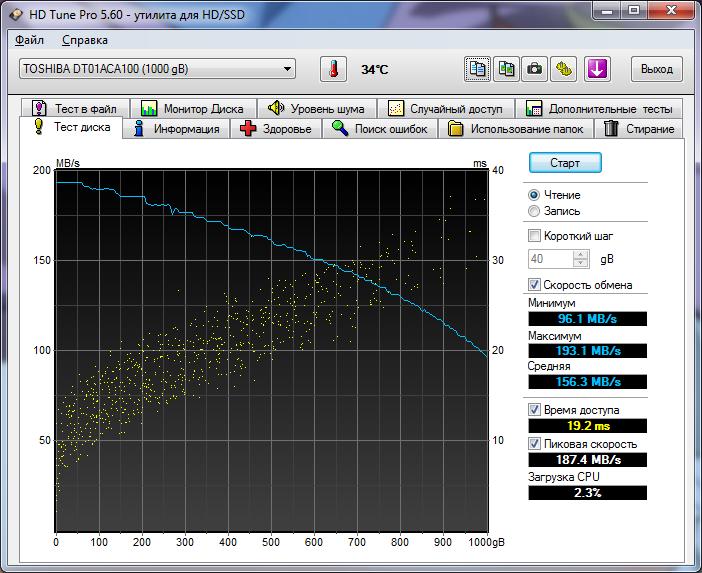702x573 pixels.
Task: Click the thermometer temperature icon
Action: pos(332,69)
